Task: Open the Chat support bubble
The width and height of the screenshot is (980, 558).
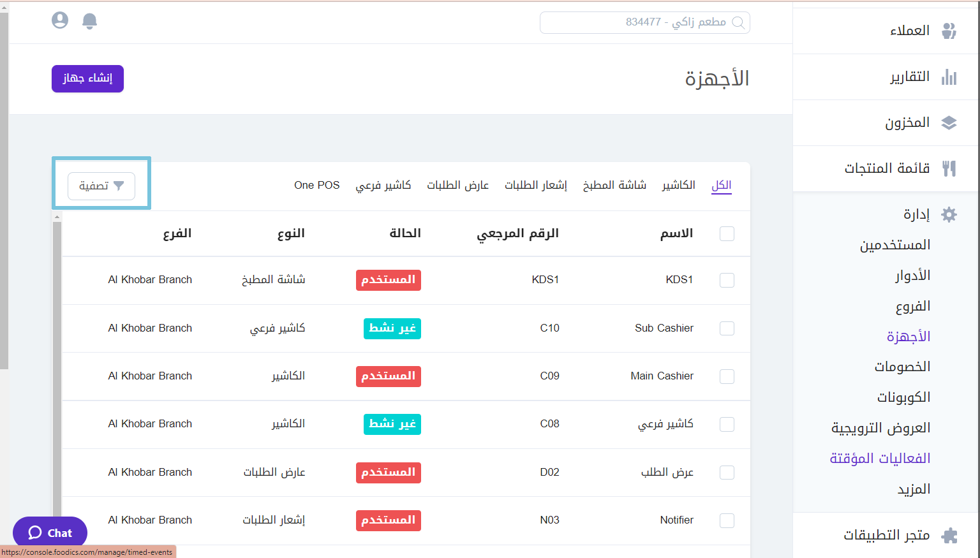Action: coord(50,532)
